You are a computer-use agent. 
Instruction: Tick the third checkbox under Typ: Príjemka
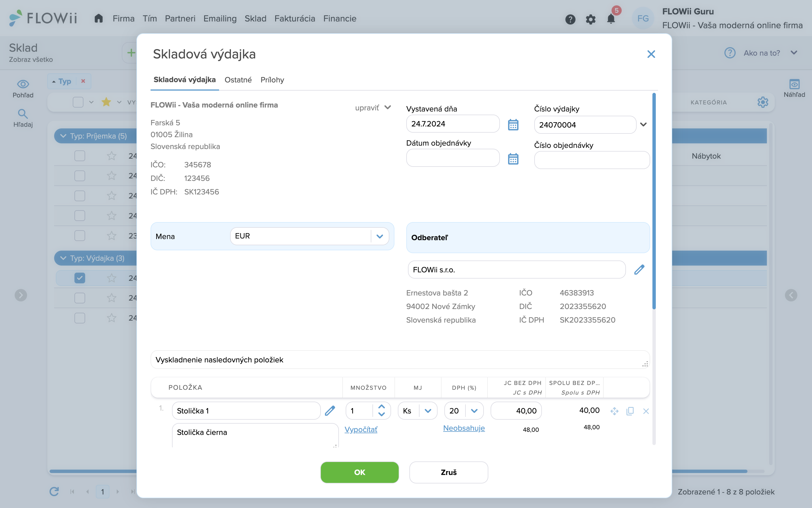(80, 196)
